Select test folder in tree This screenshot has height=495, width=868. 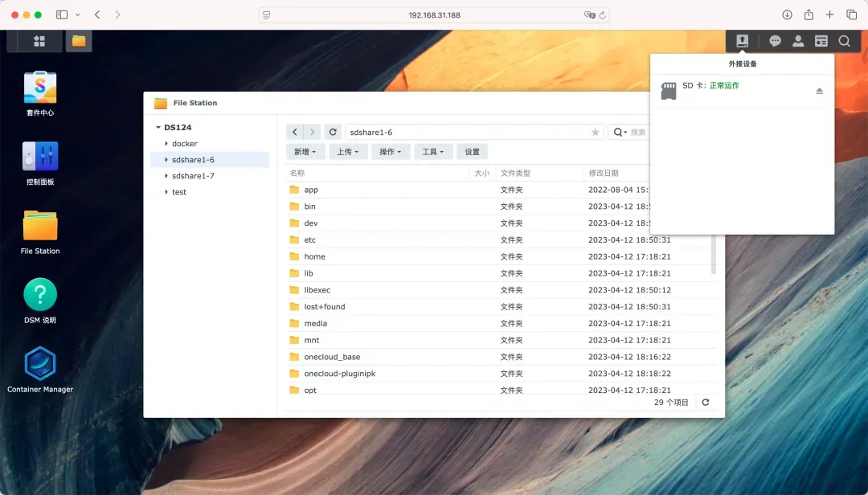pos(178,191)
